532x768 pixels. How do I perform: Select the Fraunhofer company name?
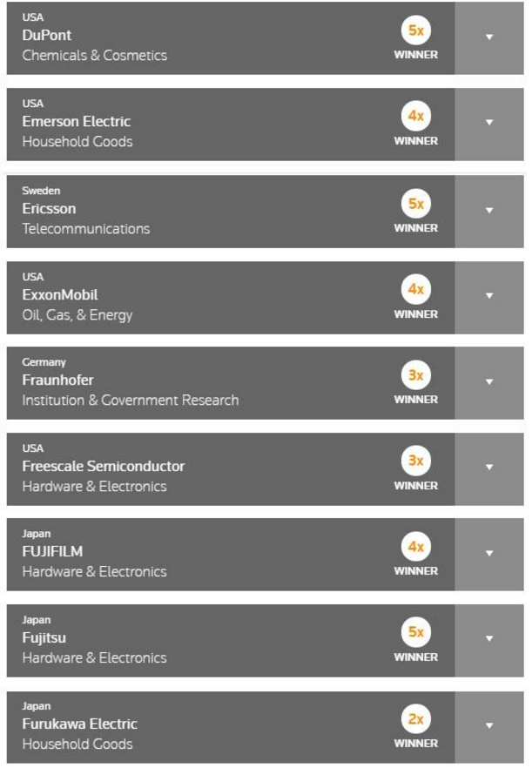(x=57, y=380)
